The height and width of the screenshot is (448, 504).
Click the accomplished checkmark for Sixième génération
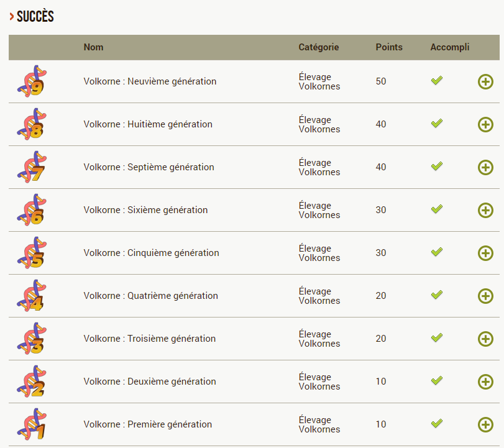tap(437, 209)
